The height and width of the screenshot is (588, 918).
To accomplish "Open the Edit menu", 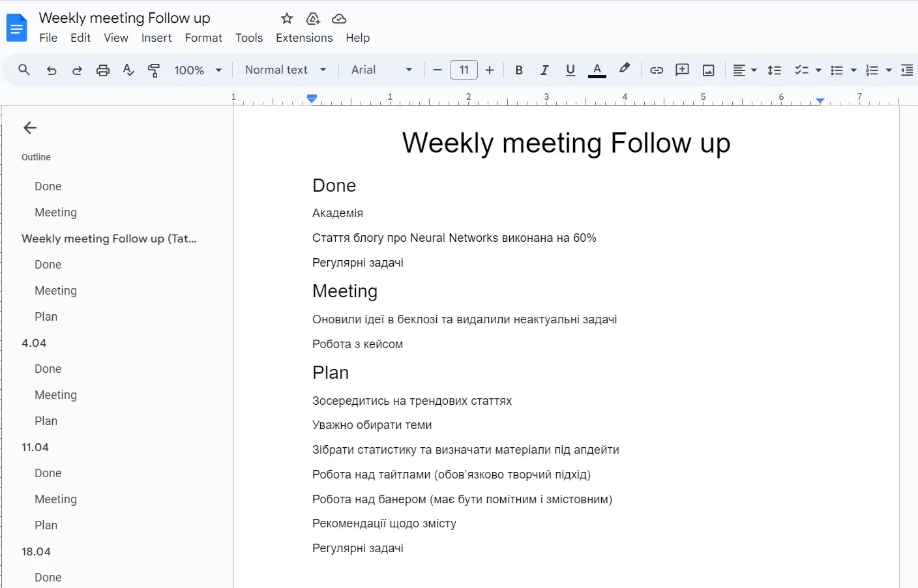I will [80, 38].
